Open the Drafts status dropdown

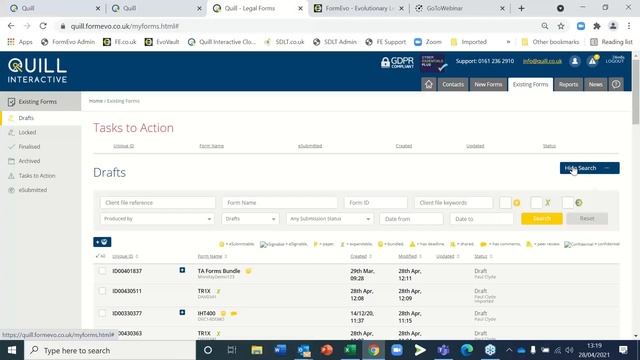pyautogui.click(x=250, y=219)
